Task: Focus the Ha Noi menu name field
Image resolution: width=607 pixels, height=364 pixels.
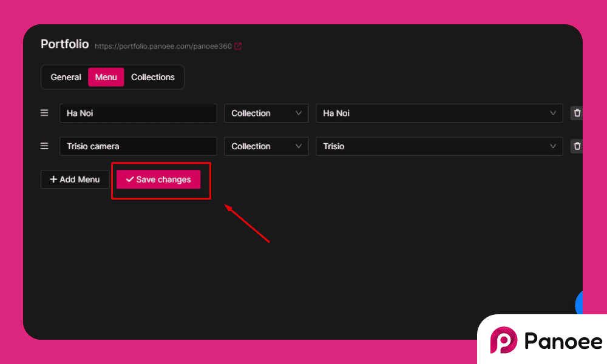Action: pyautogui.click(x=138, y=113)
